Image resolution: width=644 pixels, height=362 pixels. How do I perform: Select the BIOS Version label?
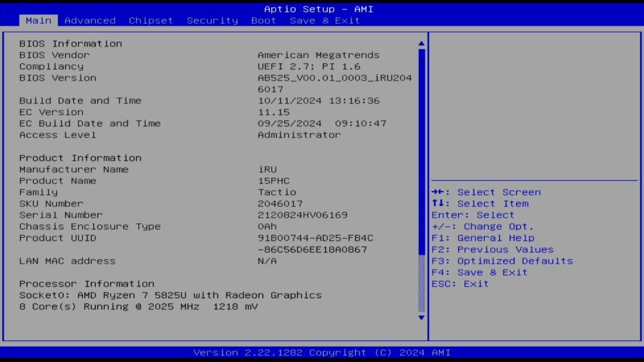tap(57, 78)
